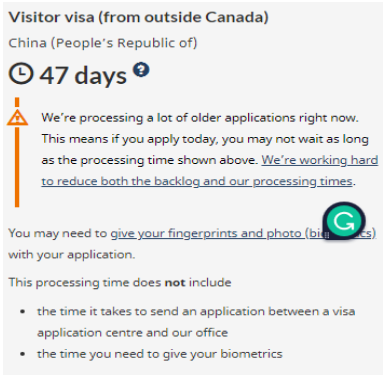
Task: Follow the "We're working hard" link text
Action: (320, 160)
